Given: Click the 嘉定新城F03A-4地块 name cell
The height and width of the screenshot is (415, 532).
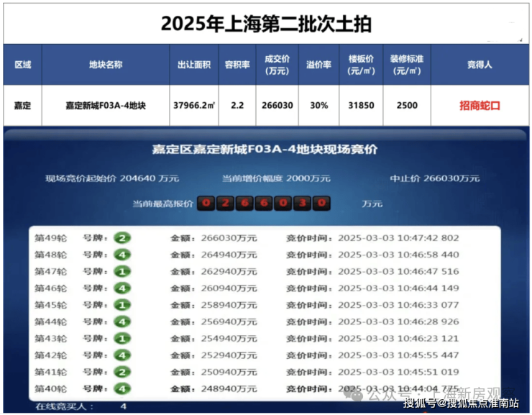Looking at the screenshot, I should click(x=105, y=106).
